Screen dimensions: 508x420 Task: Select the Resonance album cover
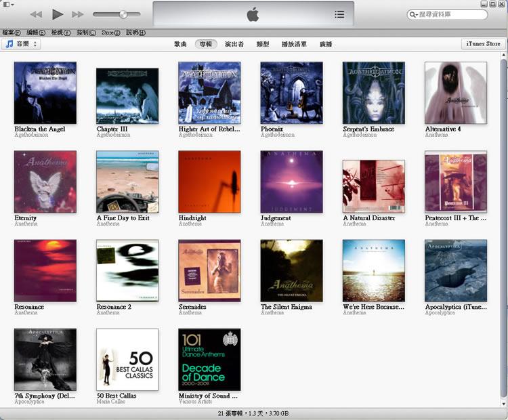point(45,270)
